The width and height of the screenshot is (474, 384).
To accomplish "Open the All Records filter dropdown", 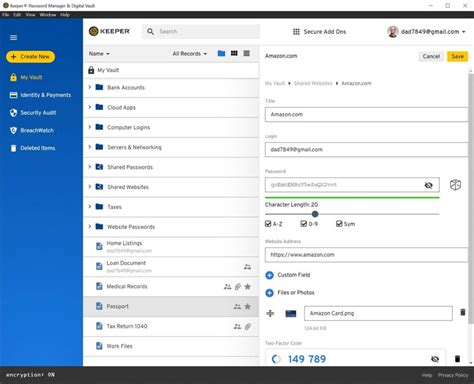I will point(190,54).
